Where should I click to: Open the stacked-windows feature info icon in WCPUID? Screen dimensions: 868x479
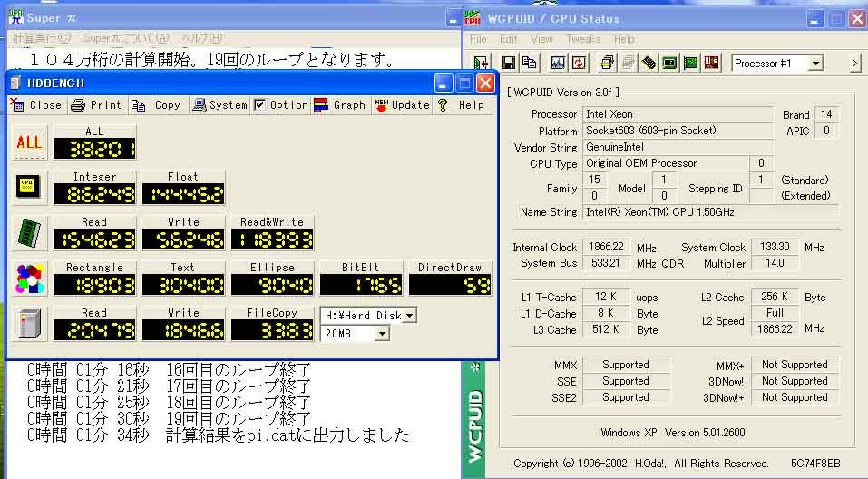click(608, 64)
